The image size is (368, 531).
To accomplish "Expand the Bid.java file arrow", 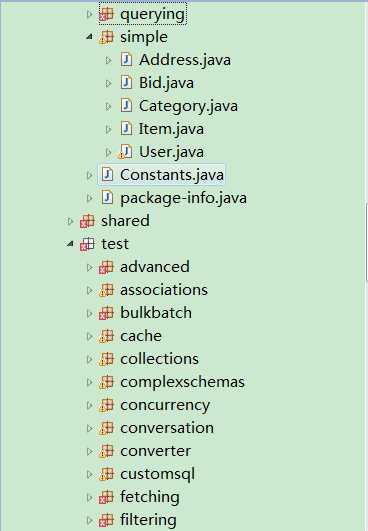I will [108, 83].
